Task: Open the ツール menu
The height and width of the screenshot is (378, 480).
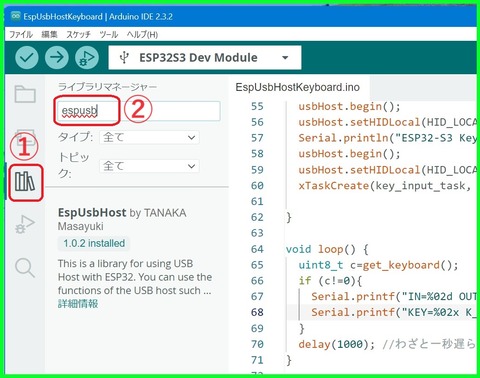Action: click(x=108, y=34)
